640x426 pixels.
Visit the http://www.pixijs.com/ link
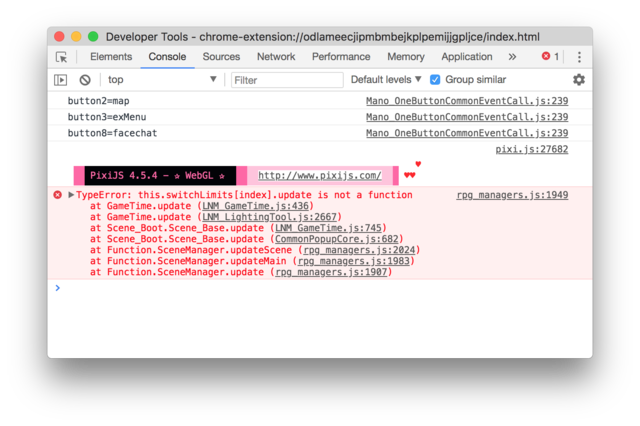(x=320, y=175)
